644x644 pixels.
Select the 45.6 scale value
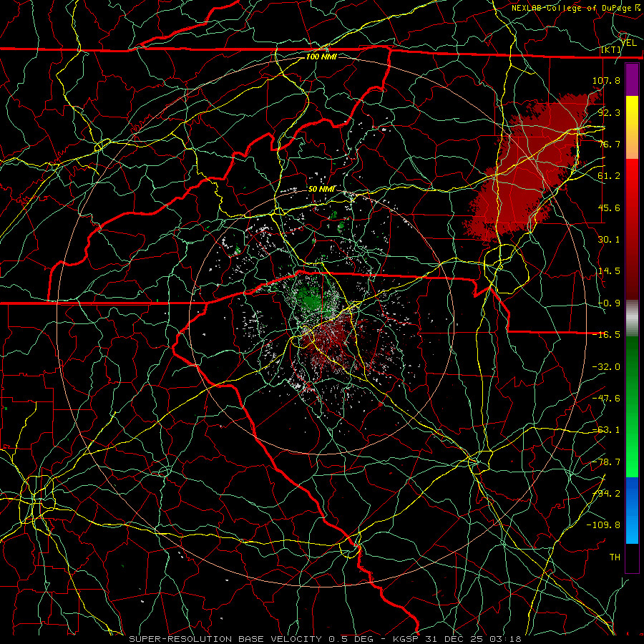(609, 208)
